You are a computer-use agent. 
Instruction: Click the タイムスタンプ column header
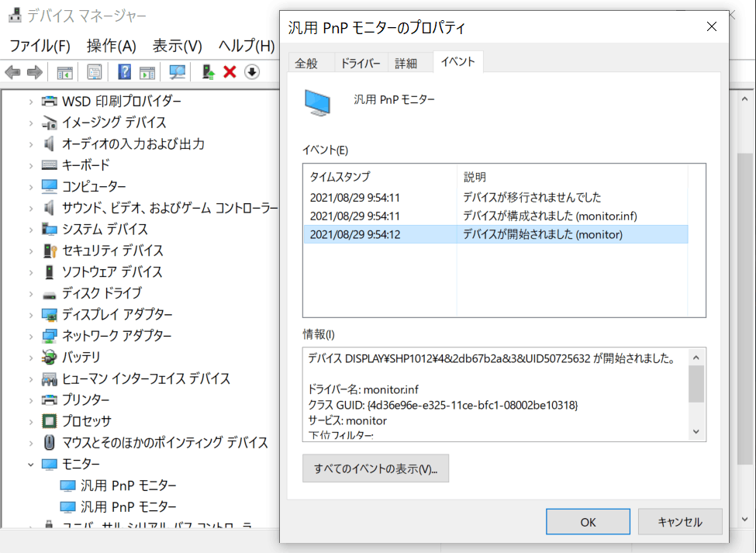coord(380,177)
